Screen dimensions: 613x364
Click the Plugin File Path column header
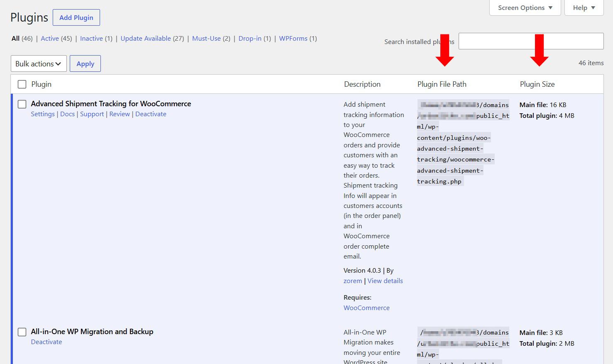442,84
